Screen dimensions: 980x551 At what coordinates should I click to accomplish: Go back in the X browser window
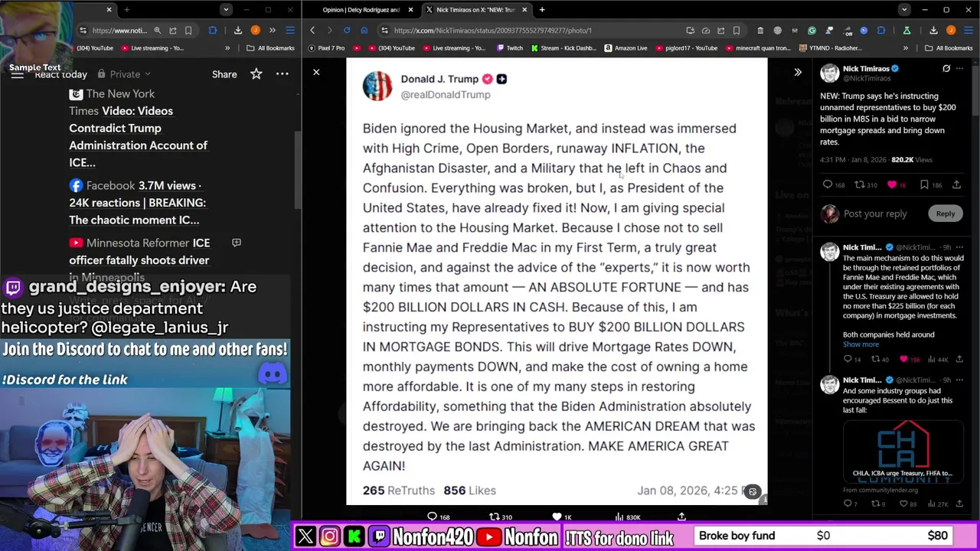pos(312,31)
